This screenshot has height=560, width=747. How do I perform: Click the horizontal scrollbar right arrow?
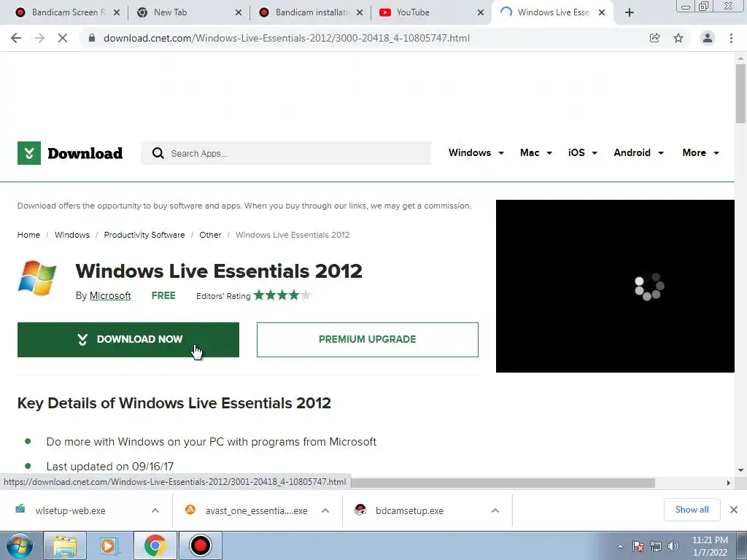(729, 483)
